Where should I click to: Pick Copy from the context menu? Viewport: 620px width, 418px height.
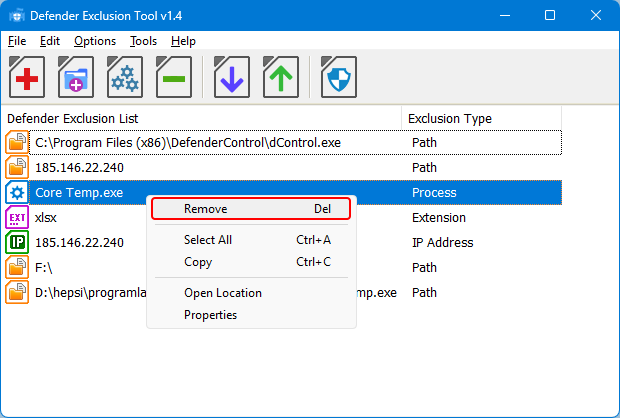pos(198,262)
